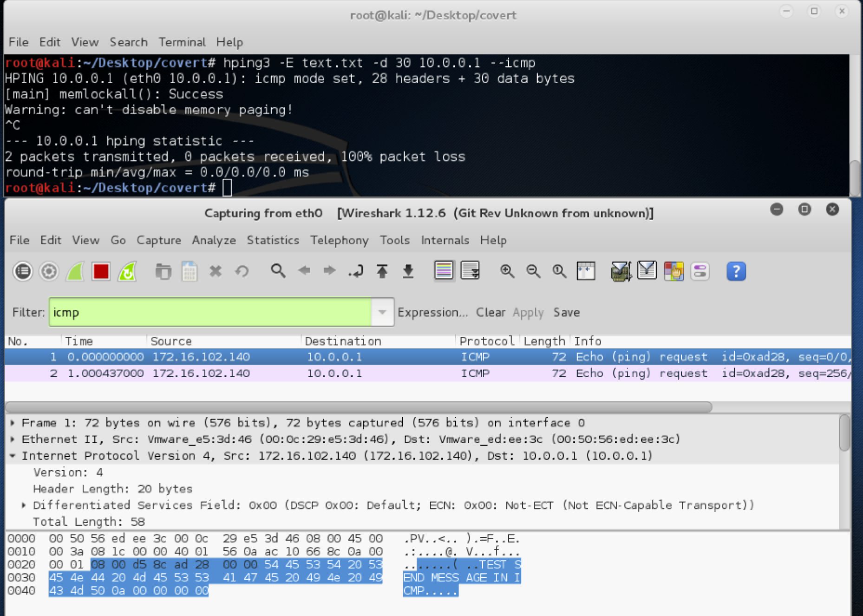Image resolution: width=863 pixels, height=616 pixels.
Task: Sort packets by Time column header
Action: click(x=104, y=341)
